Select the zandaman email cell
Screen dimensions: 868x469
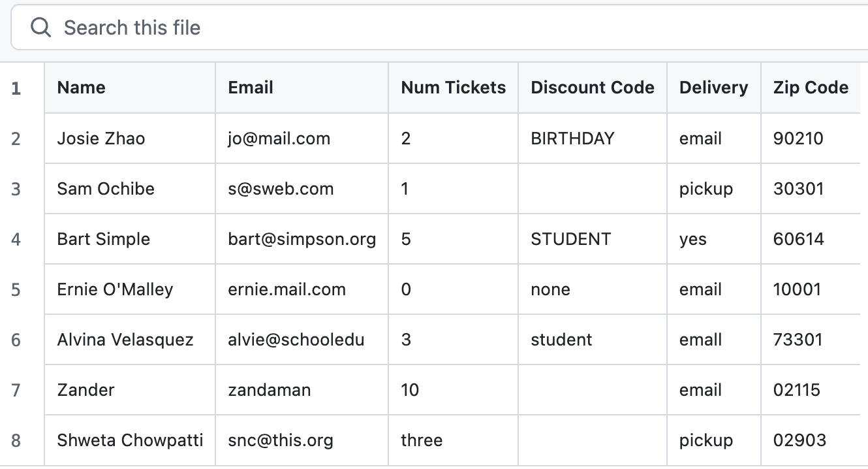(x=302, y=390)
